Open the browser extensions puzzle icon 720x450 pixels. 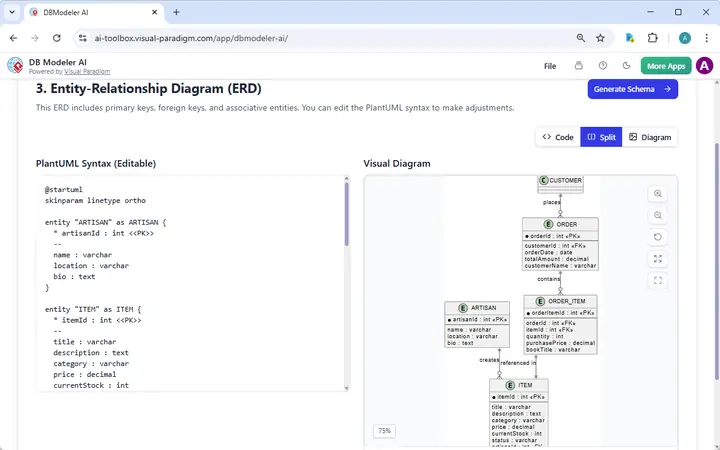coord(652,38)
